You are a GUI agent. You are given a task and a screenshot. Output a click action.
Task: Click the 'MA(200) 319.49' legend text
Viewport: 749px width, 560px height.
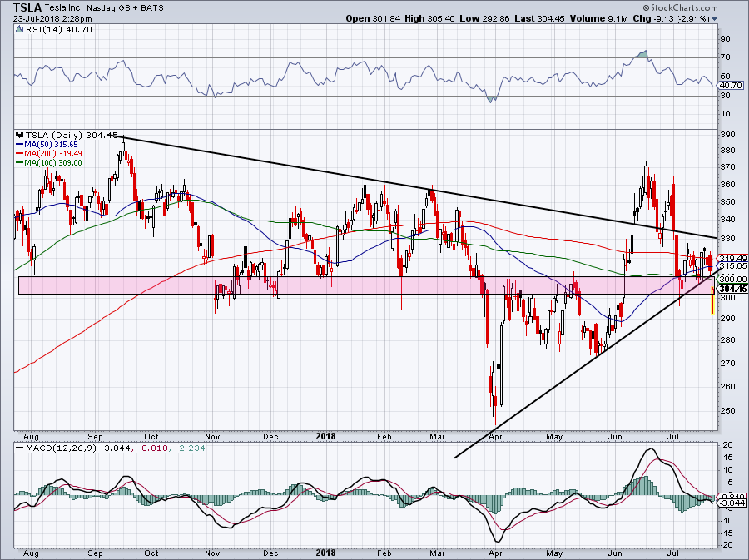coord(53,154)
